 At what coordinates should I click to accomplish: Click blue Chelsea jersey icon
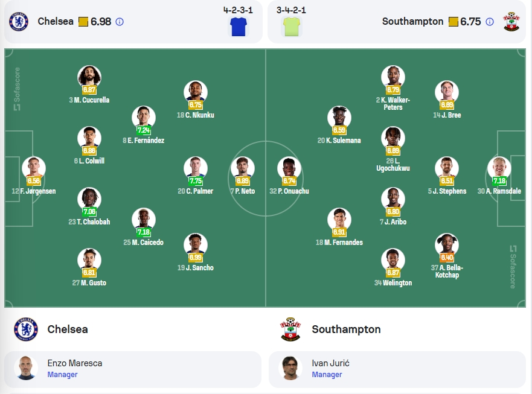pyautogui.click(x=239, y=27)
